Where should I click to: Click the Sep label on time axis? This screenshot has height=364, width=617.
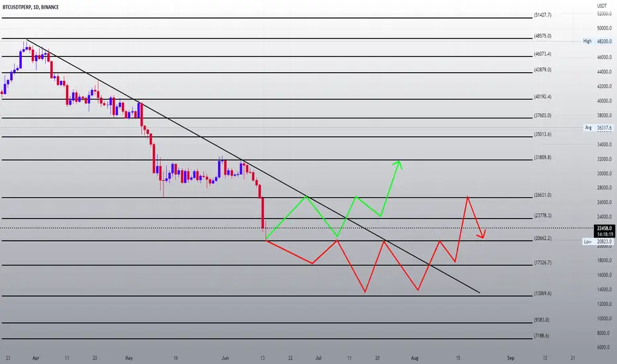tap(511, 358)
